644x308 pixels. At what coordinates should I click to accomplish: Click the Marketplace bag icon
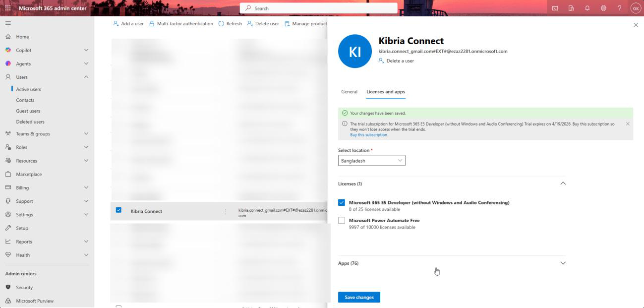pos(8,174)
